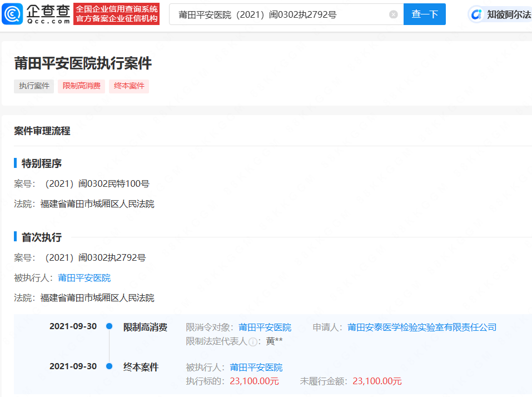Click into the case number search field
Image resolution: width=532 pixels, height=397 pixels.
(x=278, y=14)
